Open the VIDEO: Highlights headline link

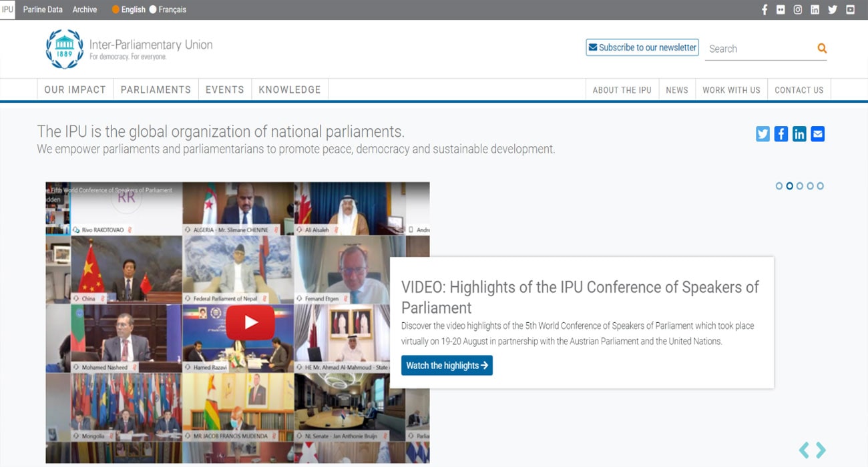pyautogui.click(x=580, y=297)
